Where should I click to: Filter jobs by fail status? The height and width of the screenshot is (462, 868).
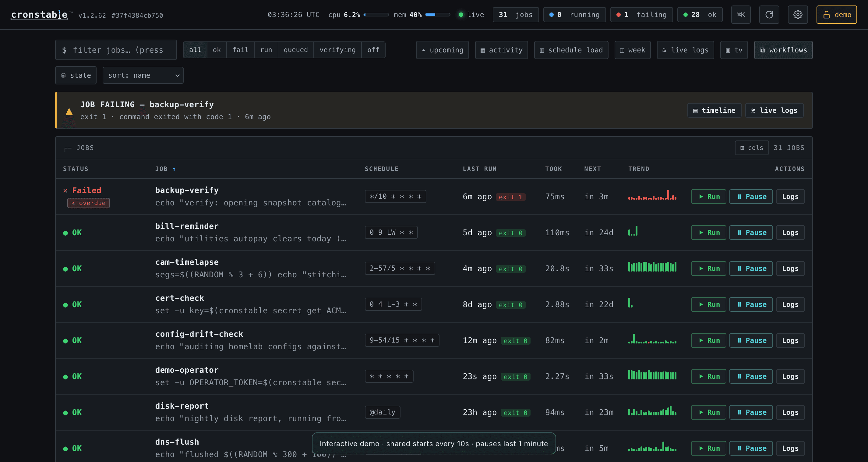tap(240, 50)
